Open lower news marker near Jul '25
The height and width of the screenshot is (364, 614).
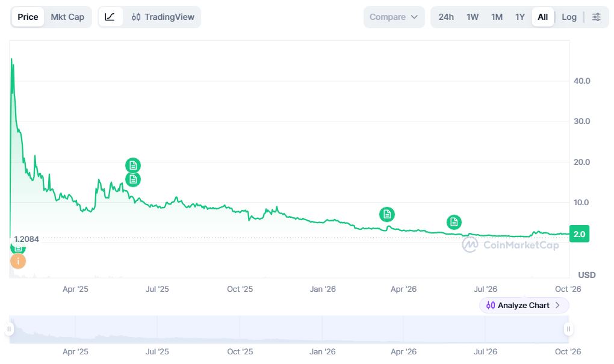click(x=133, y=179)
